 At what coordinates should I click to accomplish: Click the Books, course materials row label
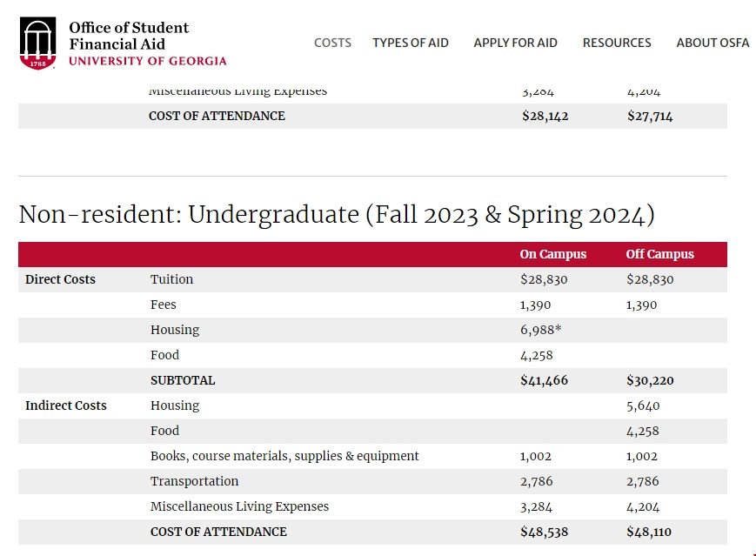[x=284, y=456]
